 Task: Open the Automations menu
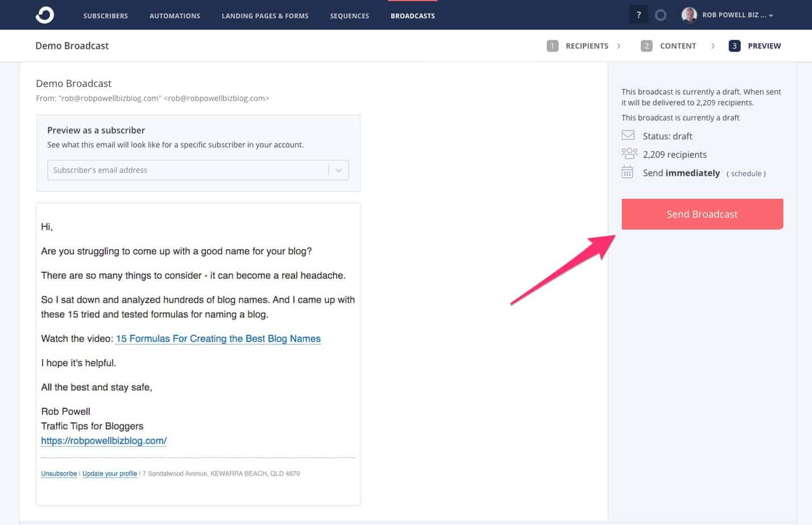(x=175, y=16)
